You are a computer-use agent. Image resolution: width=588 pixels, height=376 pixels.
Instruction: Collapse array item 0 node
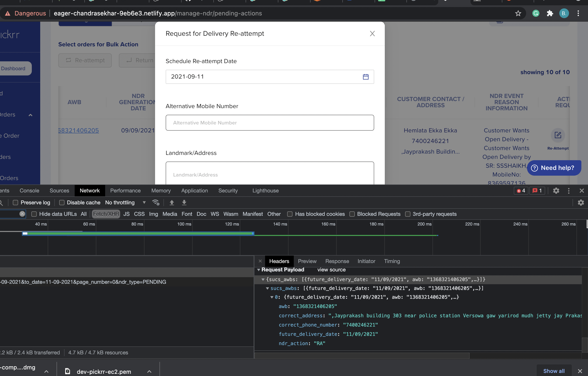coord(272,297)
